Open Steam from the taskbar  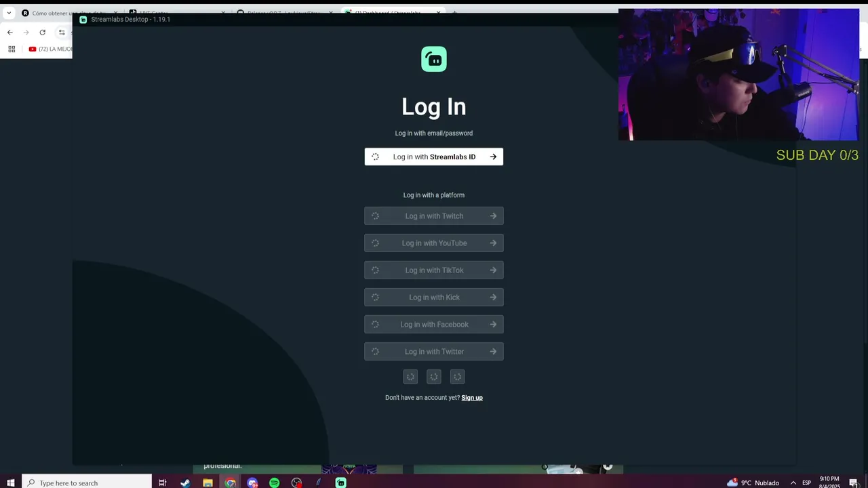pyautogui.click(x=185, y=483)
